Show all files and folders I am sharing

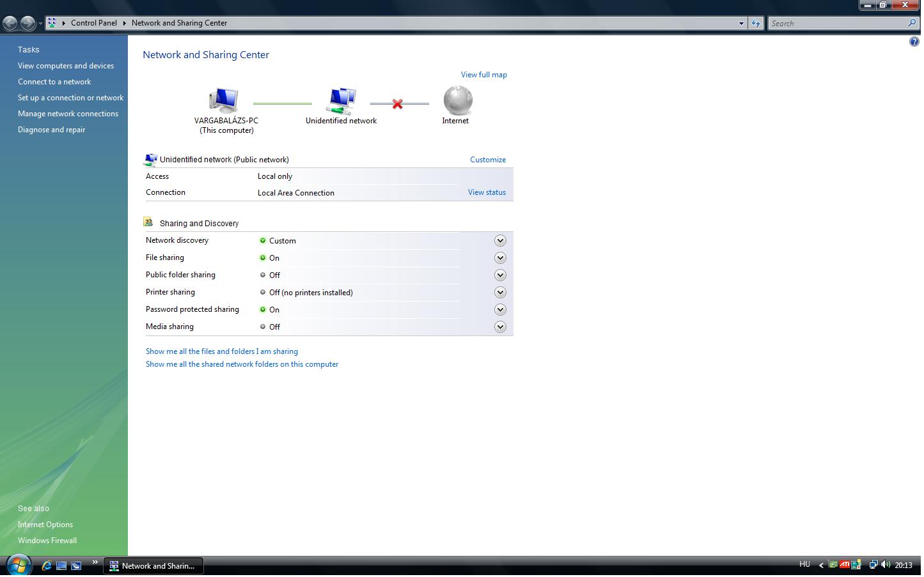pos(222,351)
